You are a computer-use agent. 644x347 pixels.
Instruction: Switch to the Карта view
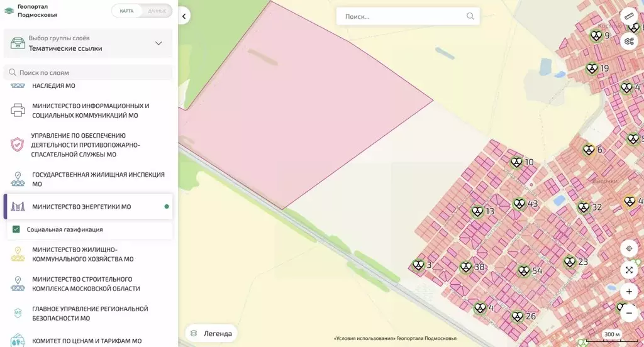click(126, 11)
